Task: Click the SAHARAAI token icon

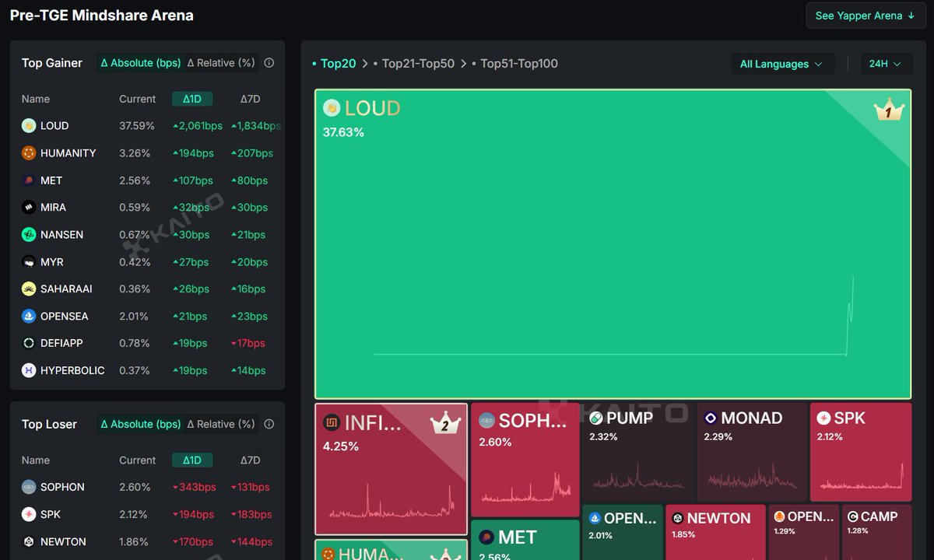Action: 29,289
